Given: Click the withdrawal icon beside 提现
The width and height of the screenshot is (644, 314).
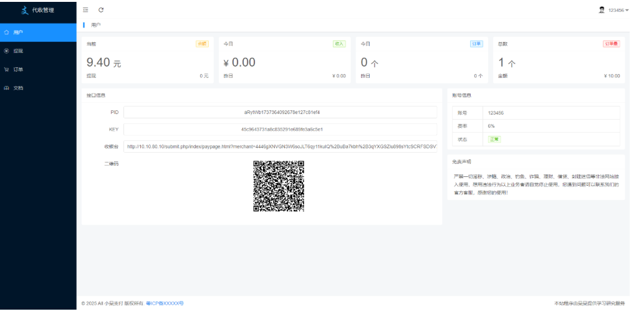Looking at the screenshot, I should click(6, 50).
